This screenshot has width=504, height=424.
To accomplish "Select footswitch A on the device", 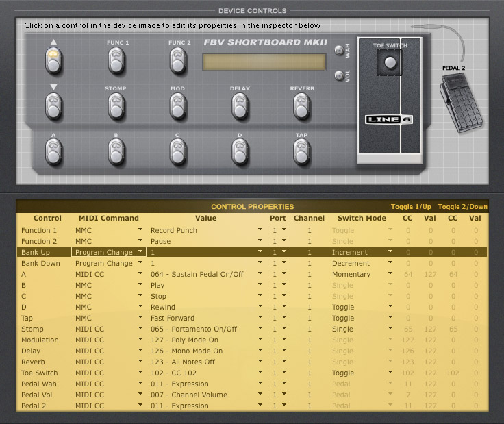I will (53, 152).
